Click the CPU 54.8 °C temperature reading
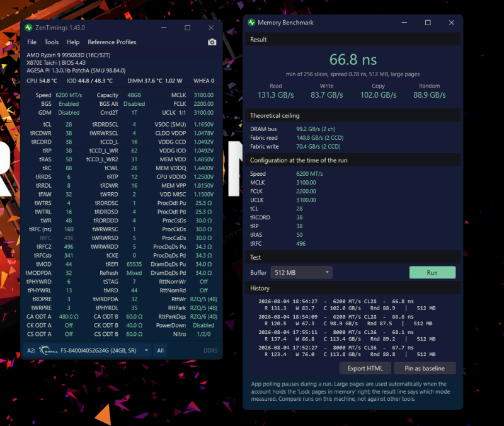Viewport: 504px width, 426px height. 42,81
